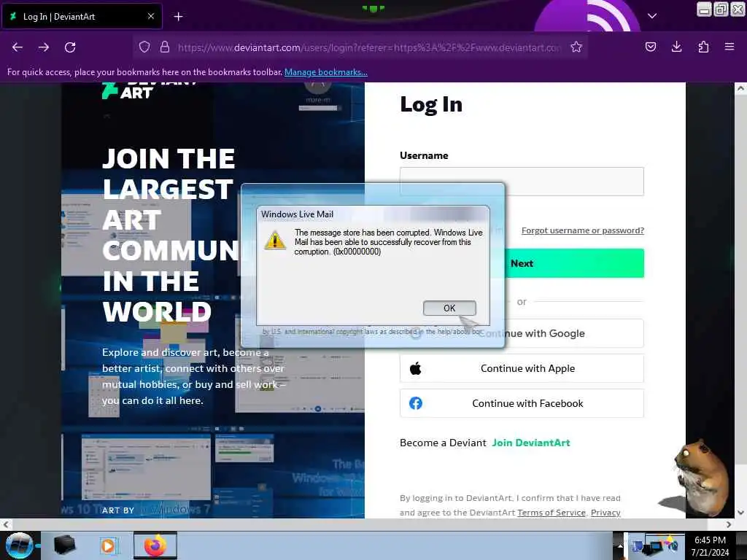Select the Log In | DeviantArt tab

(x=82, y=17)
